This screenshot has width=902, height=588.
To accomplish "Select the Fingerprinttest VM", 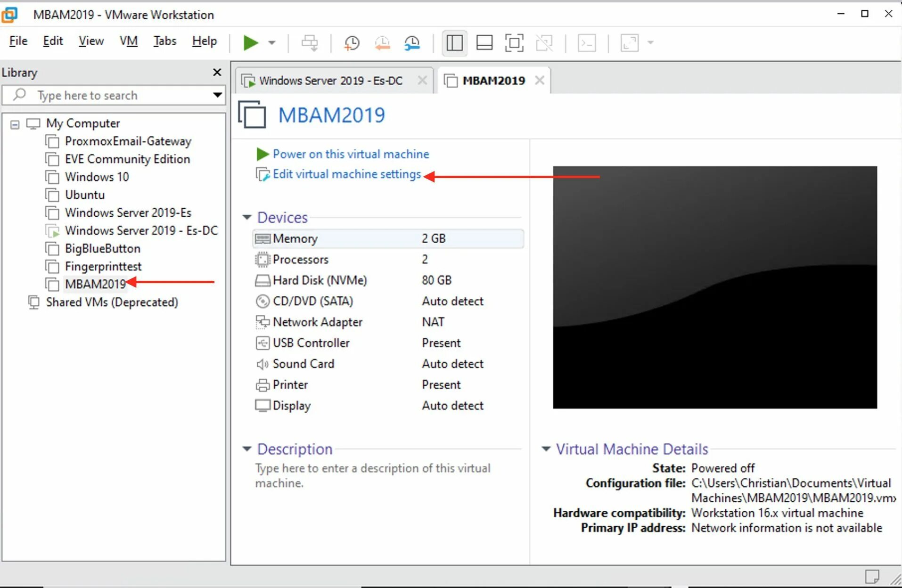I will [x=103, y=267].
